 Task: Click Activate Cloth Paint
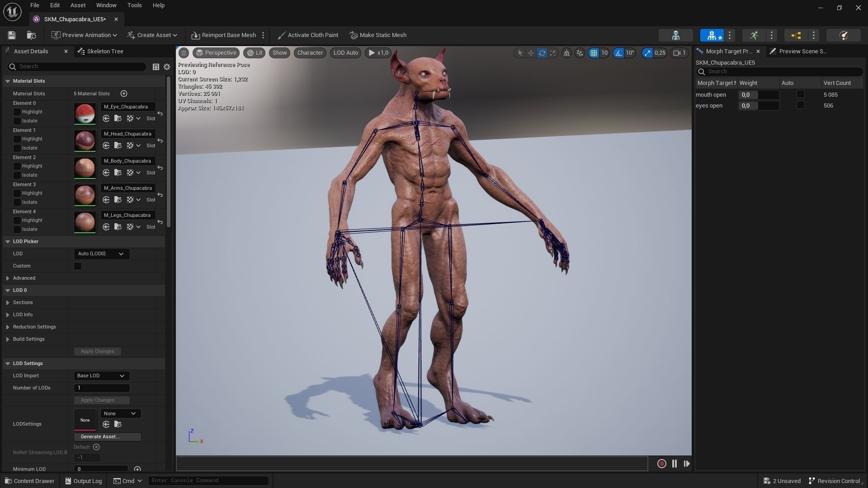307,35
